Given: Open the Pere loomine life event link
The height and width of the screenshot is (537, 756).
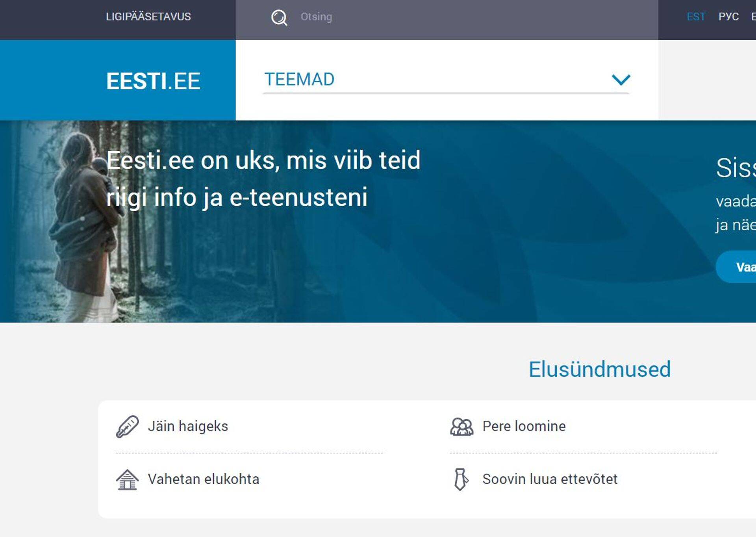Looking at the screenshot, I should [524, 426].
